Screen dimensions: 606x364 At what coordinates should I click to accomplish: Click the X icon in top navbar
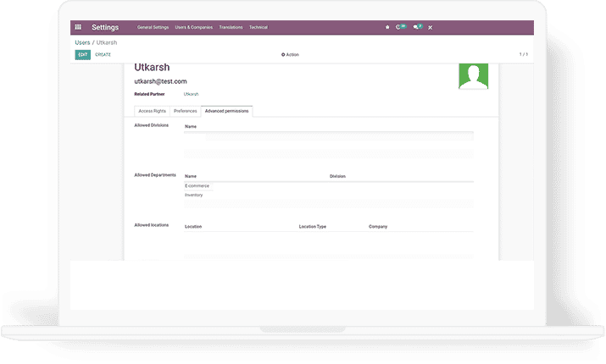tap(430, 27)
